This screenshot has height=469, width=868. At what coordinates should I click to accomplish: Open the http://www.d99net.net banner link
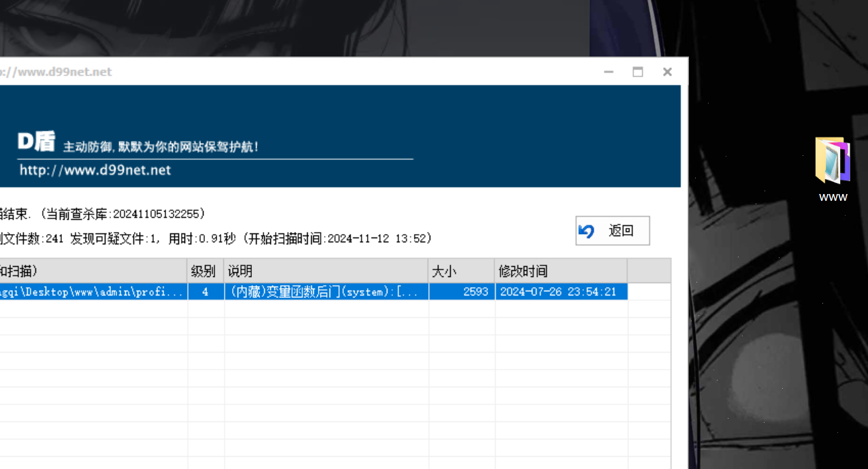tap(95, 170)
